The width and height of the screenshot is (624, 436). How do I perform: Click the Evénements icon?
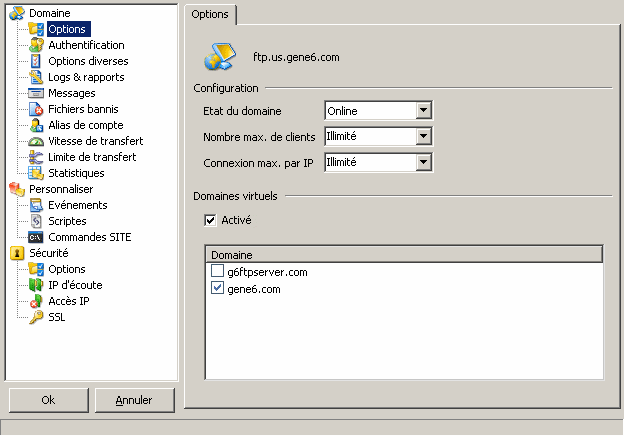(x=36, y=205)
